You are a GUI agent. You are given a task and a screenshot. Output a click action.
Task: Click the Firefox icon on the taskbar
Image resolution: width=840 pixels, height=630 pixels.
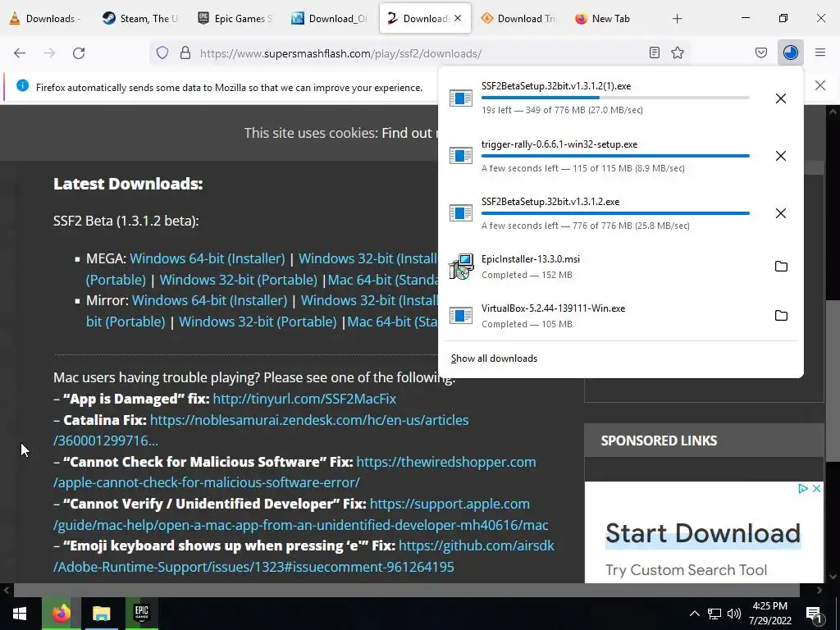pos(61,614)
